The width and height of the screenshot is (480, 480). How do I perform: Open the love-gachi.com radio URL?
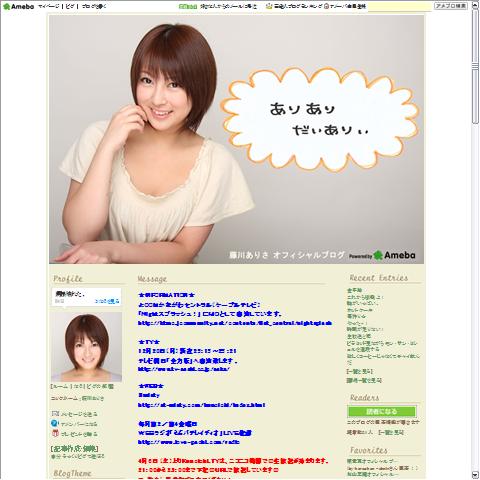[x=189, y=442]
